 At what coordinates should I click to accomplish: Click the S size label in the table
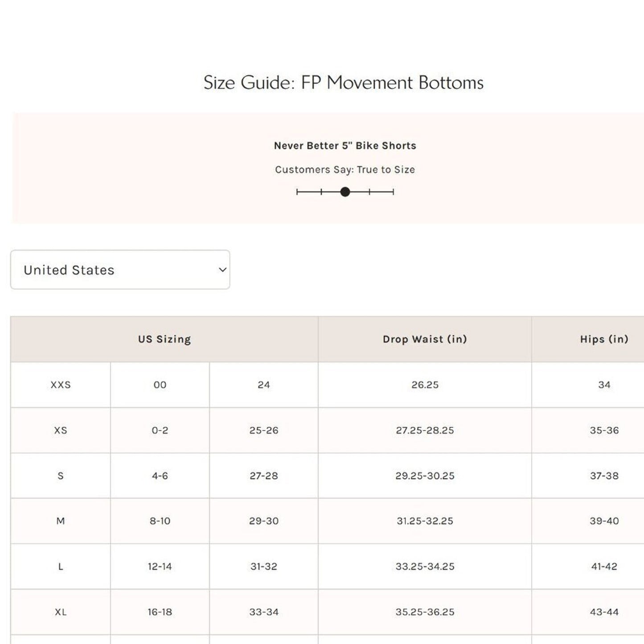61,476
